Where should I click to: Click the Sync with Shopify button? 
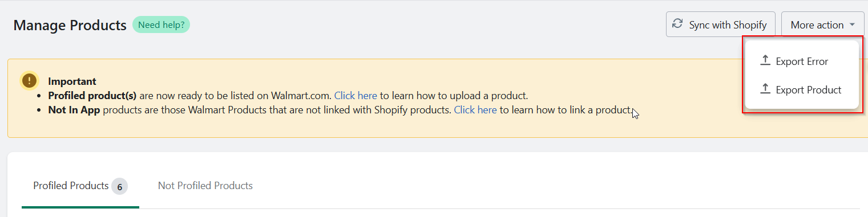point(721,24)
